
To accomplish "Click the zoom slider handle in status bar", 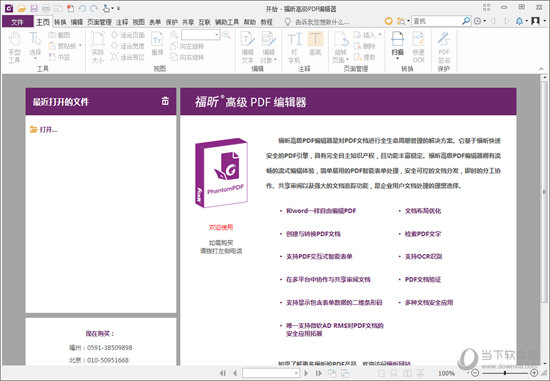I will pyautogui.click(x=505, y=373).
